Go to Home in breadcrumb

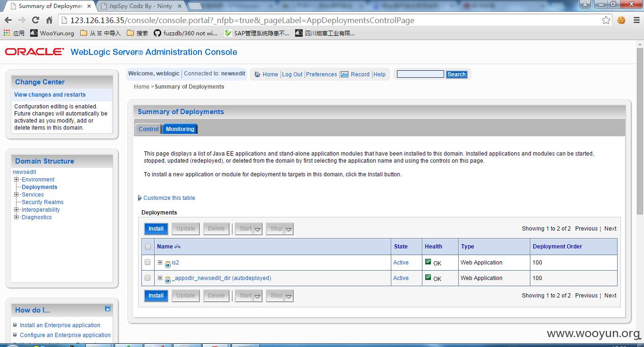pos(141,87)
